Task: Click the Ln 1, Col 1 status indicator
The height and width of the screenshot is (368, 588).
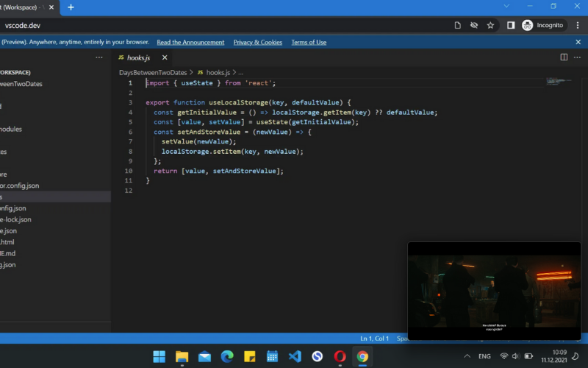Action: click(374, 339)
